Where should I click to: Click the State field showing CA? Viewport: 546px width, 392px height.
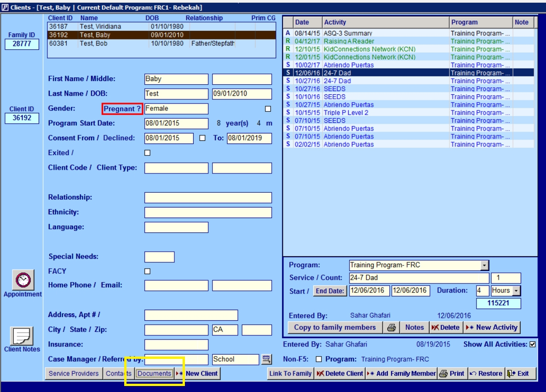225,330
